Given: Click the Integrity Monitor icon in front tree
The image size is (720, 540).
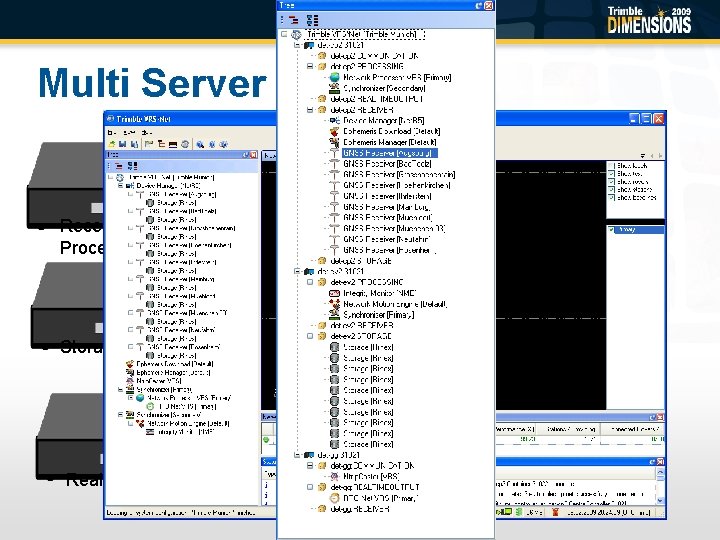Looking at the screenshot, I should coord(334,293).
